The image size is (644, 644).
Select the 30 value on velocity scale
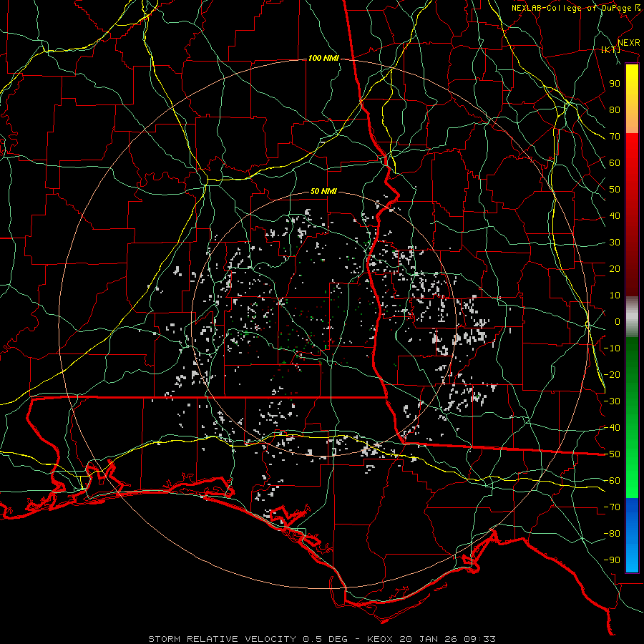tap(615, 243)
